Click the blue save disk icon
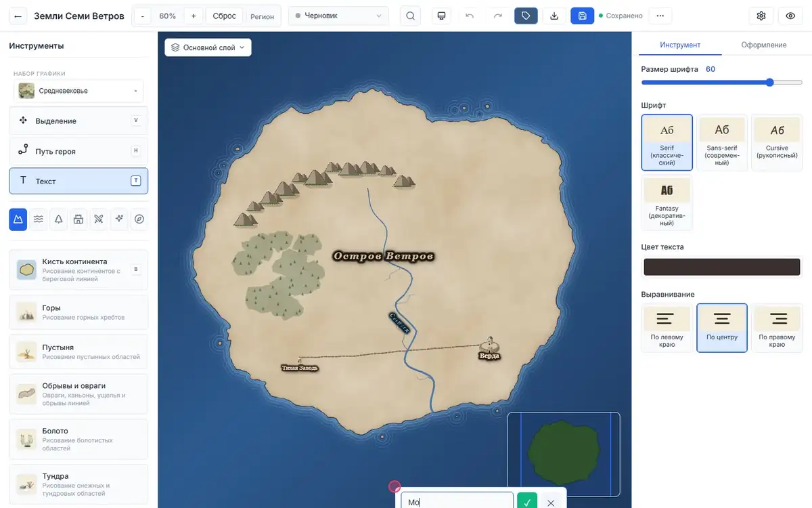The image size is (812, 508). 582,16
